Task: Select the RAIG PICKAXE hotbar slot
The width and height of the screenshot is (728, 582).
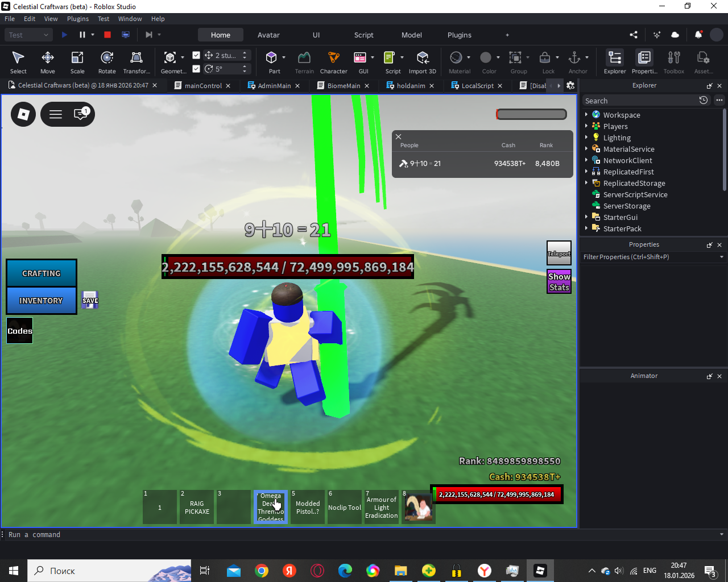Action: click(x=197, y=507)
